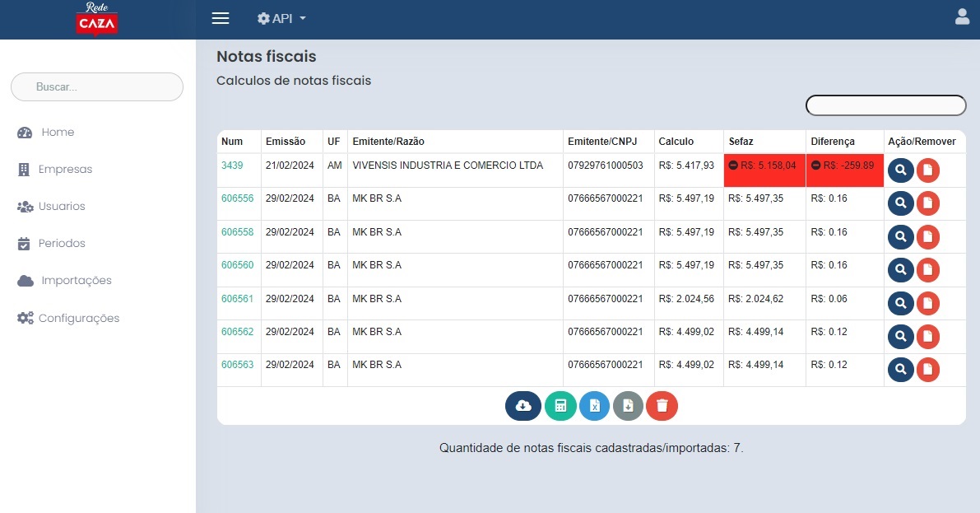This screenshot has width=980, height=513.
Task: Select Configurações in the sidebar
Action: point(78,319)
